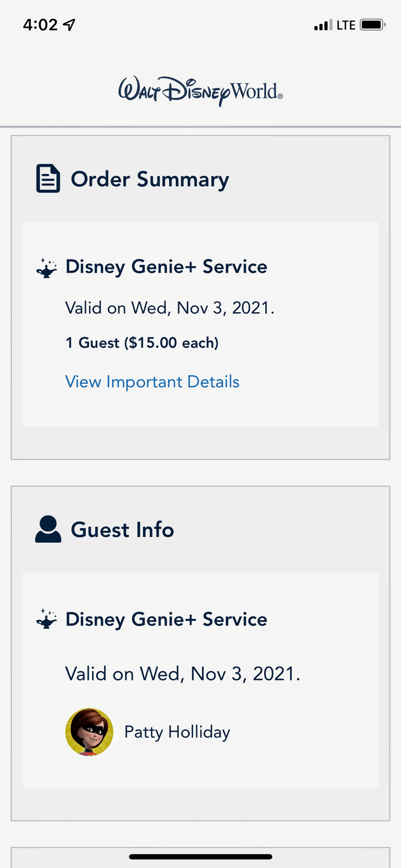The image size is (401, 868).
Task: Tap the LTE network indicator
Action: click(x=345, y=25)
